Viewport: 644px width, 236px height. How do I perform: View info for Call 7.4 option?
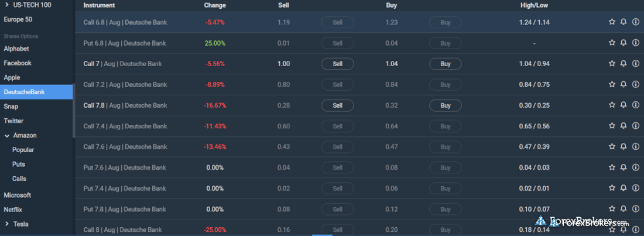click(636, 126)
